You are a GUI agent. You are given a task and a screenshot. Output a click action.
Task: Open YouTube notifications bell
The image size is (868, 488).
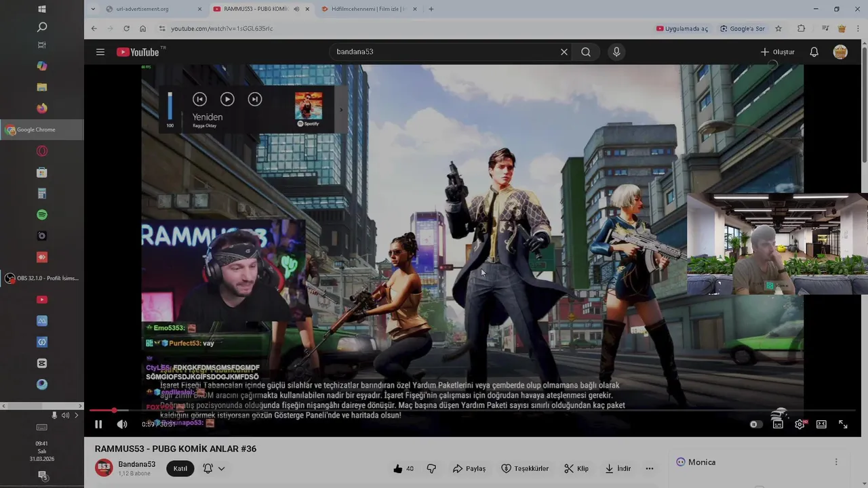814,52
